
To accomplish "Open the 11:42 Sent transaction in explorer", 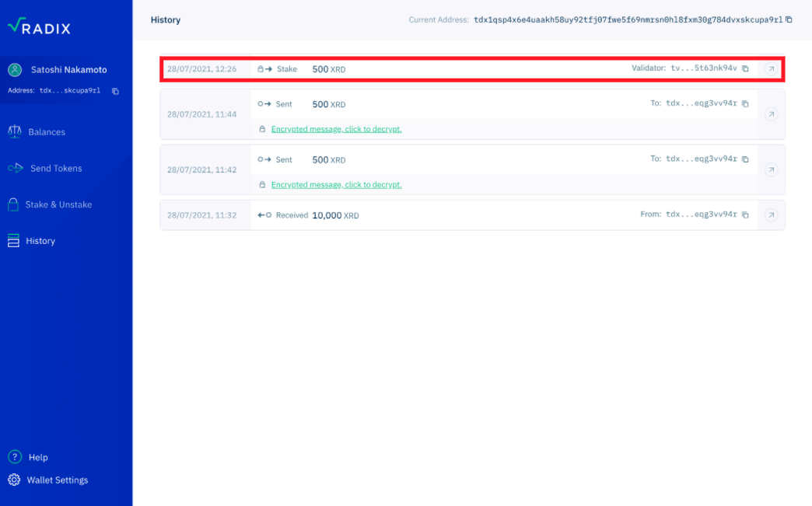I will 771,169.
